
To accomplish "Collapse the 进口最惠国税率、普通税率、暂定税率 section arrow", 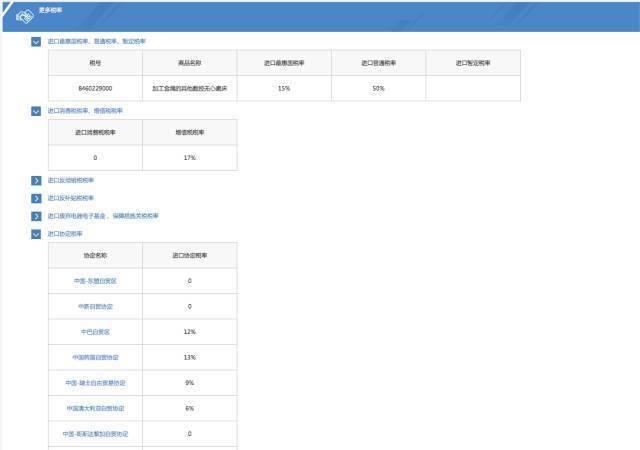I will [x=36, y=42].
